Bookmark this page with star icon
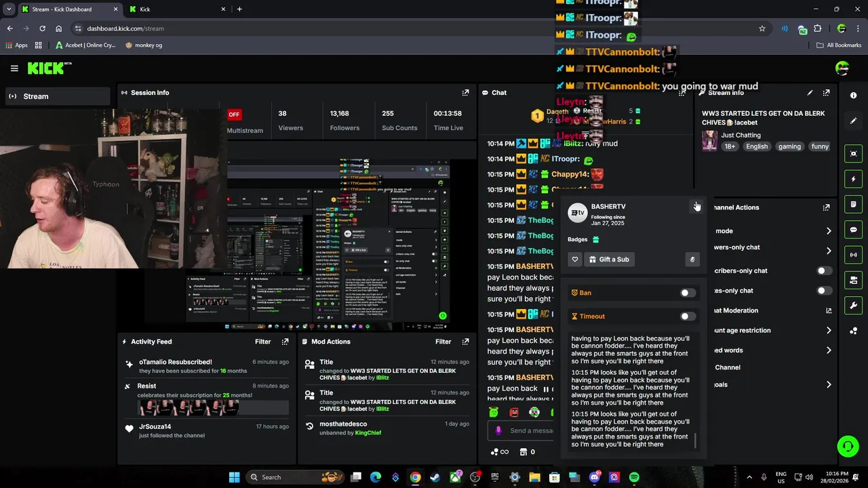The image size is (868, 488). click(x=762, y=28)
